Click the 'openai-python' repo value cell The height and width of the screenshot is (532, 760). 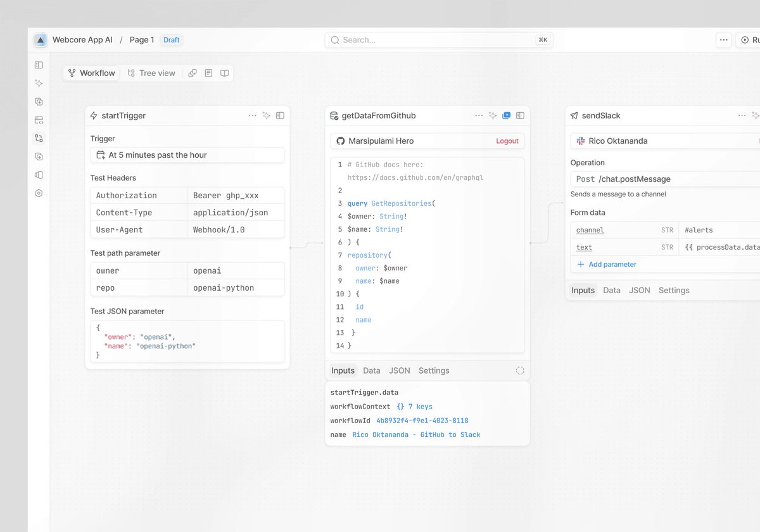point(236,288)
